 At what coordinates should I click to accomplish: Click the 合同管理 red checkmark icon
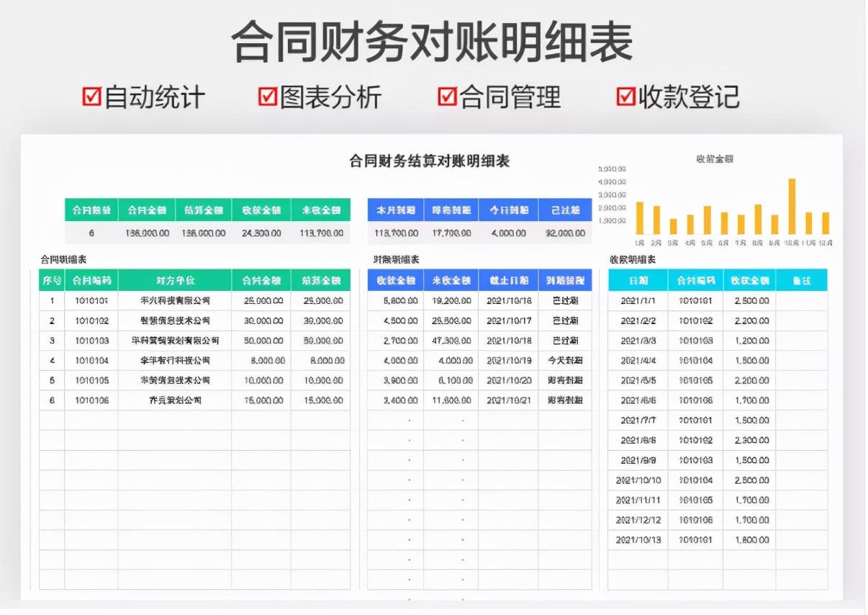pos(446,96)
